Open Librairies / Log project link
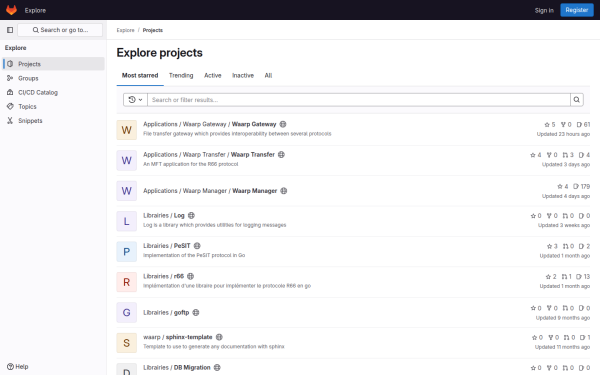Screen dimensions: 600x375 pyautogui.click(x=164, y=215)
